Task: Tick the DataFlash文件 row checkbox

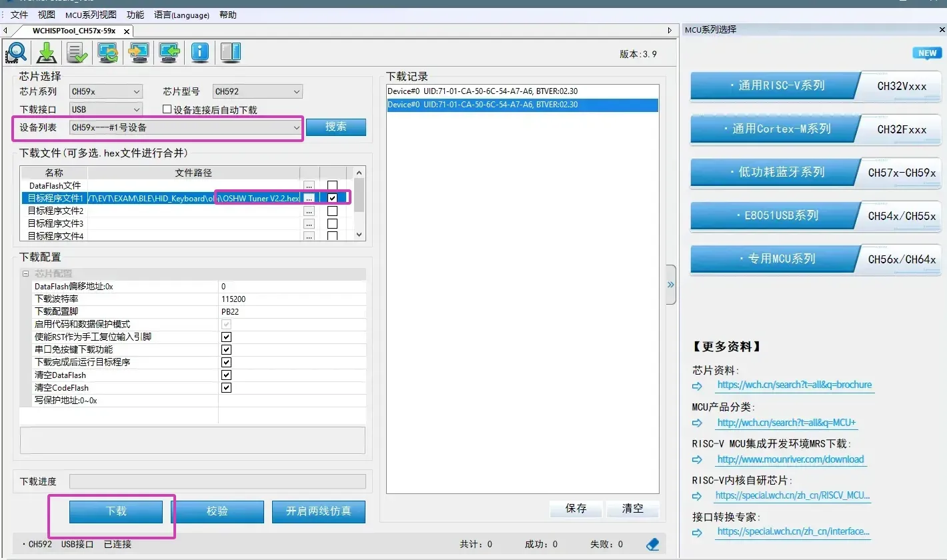Action: click(x=332, y=185)
